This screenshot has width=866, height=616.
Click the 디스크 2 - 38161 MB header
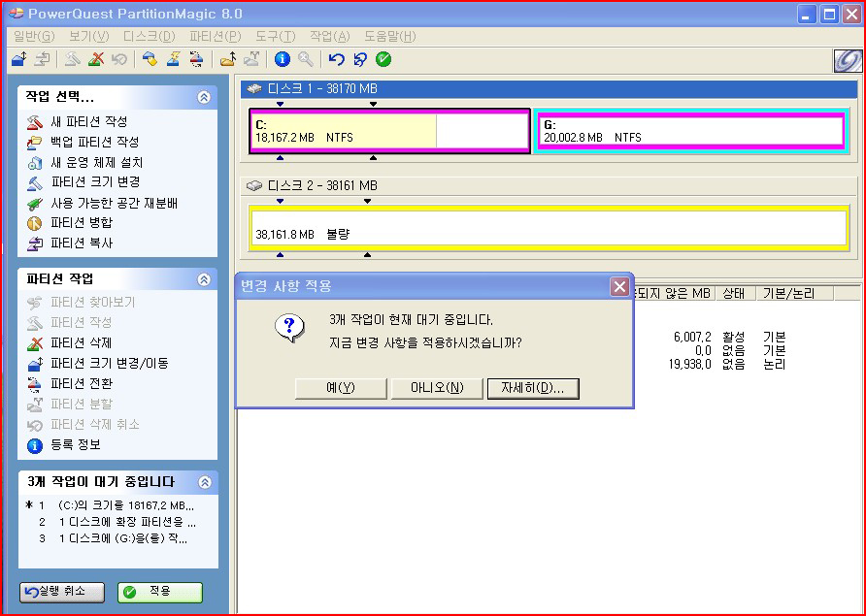(549, 185)
